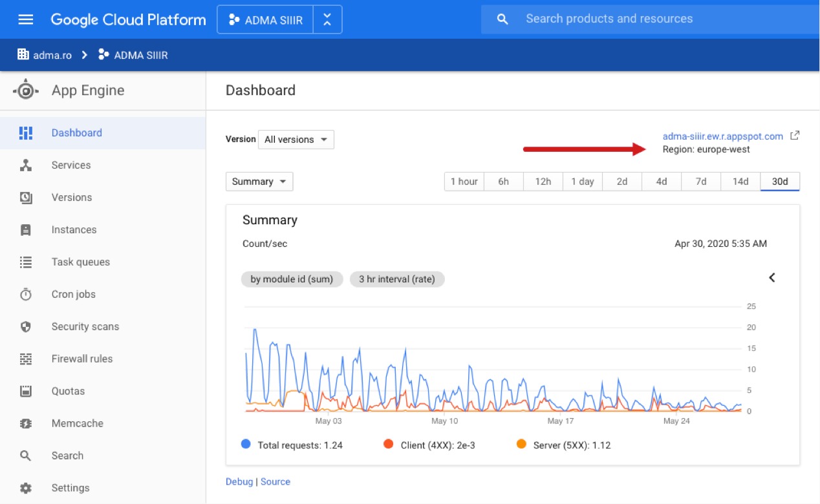Click the Instances sidebar icon
The width and height of the screenshot is (820, 504).
(26, 230)
